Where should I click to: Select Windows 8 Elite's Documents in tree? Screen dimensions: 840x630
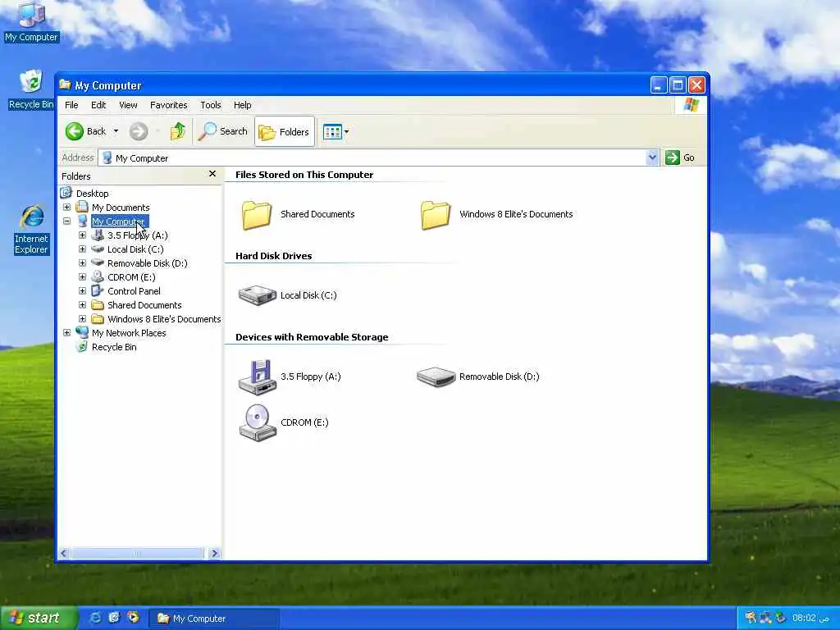(x=164, y=319)
